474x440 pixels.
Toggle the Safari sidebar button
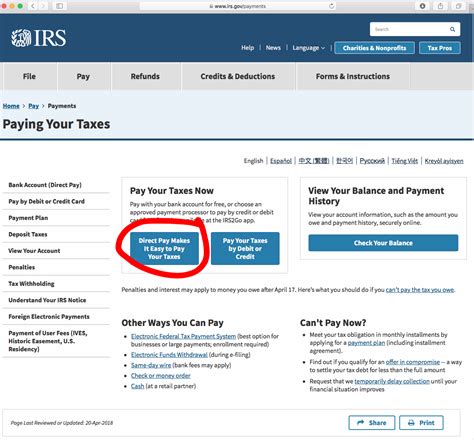coord(60,6)
